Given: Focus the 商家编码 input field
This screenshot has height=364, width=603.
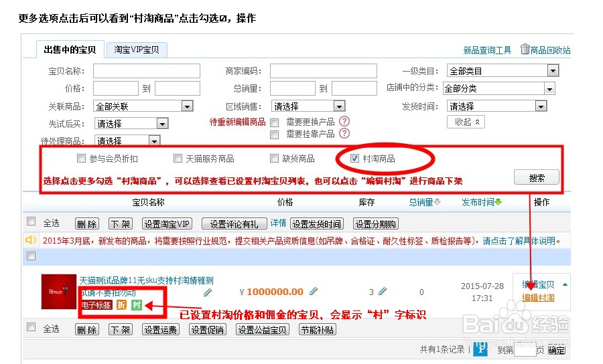Looking at the screenshot, I should [324, 71].
